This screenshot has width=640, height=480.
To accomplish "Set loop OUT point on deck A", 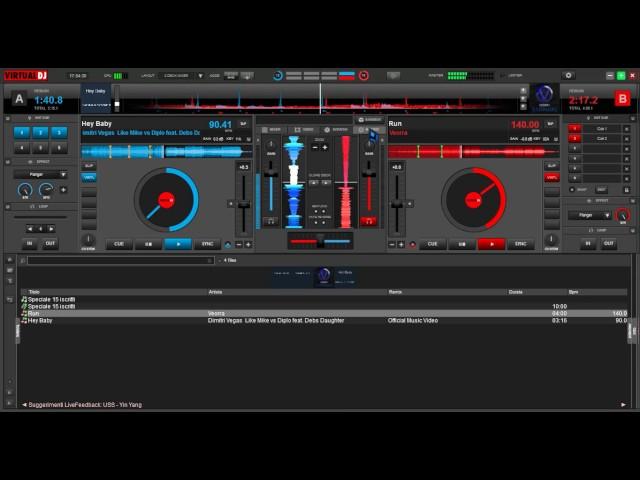I will 50,244.
